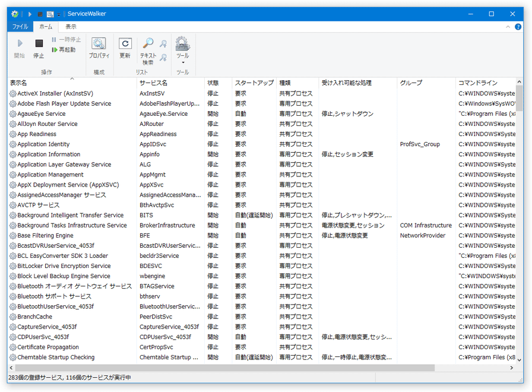Click the wbengine service name cell
This screenshot has height=392, width=532.
(x=153, y=276)
